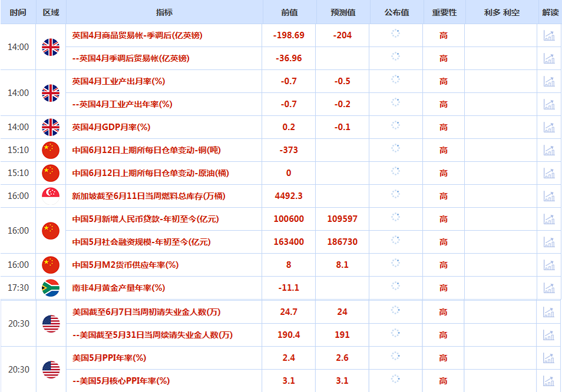The image size is (562, 392).
Task: Click previous value 4492.3
Action: [x=289, y=196]
